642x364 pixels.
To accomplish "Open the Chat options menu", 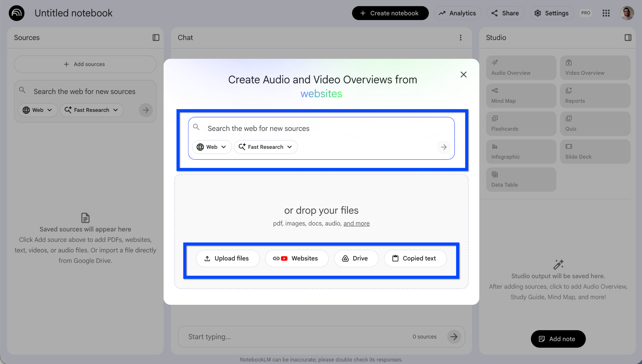I will tap(461, 38).
